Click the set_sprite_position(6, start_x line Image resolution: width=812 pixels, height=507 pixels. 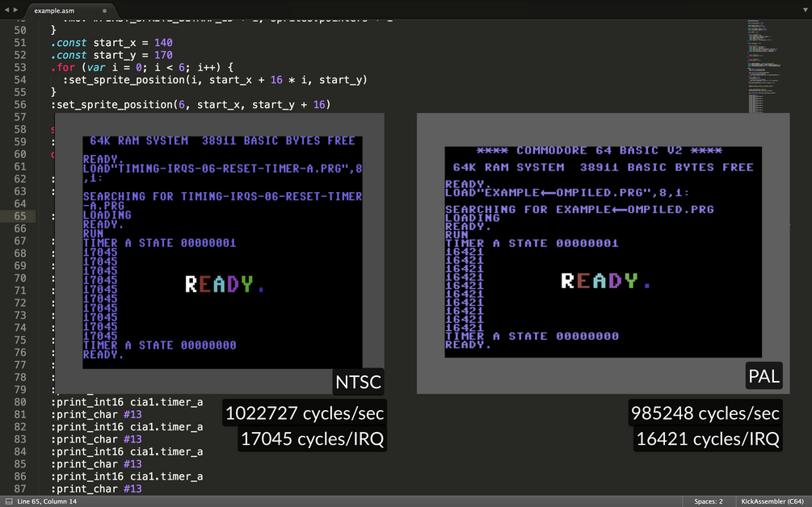click(x=191, y=104)
